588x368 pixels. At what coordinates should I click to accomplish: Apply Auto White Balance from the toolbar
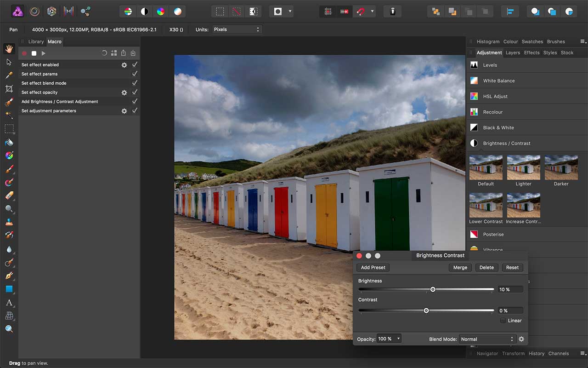(x=177, y=11)
